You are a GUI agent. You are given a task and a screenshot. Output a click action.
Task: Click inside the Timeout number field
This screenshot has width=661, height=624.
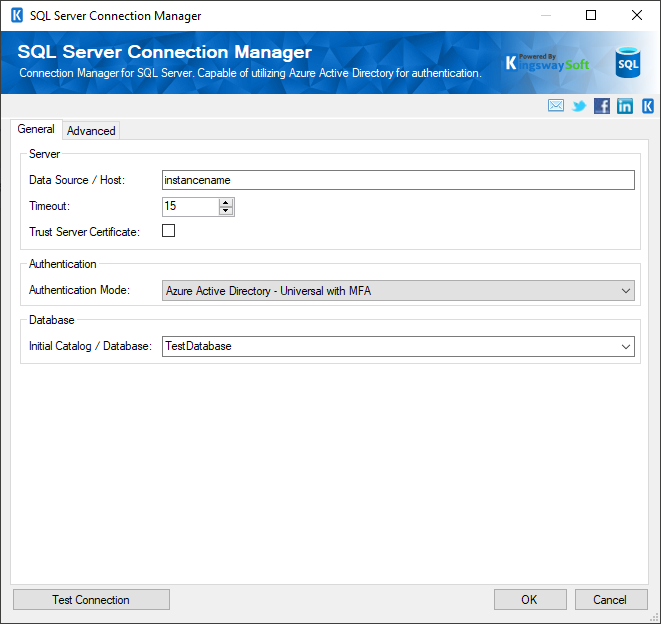190,207
